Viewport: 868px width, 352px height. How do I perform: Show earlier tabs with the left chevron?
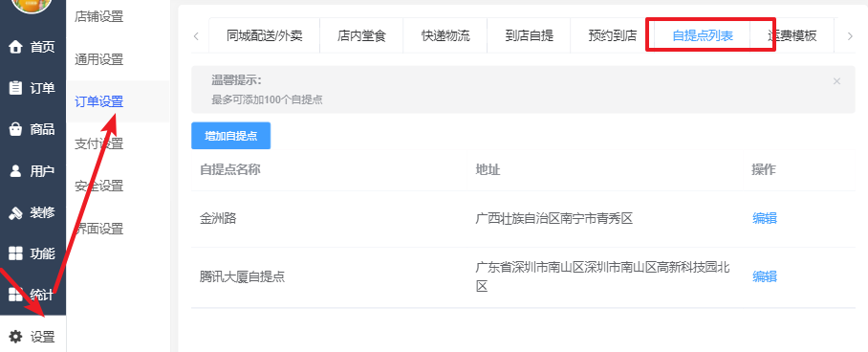[197, 36]
